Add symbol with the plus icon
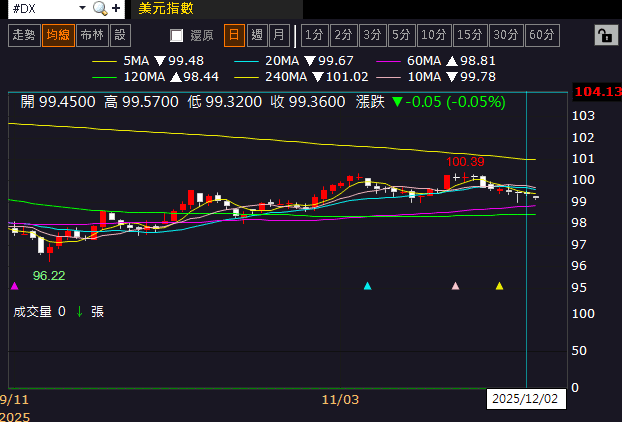622x422 pixels. pos(116,8)
